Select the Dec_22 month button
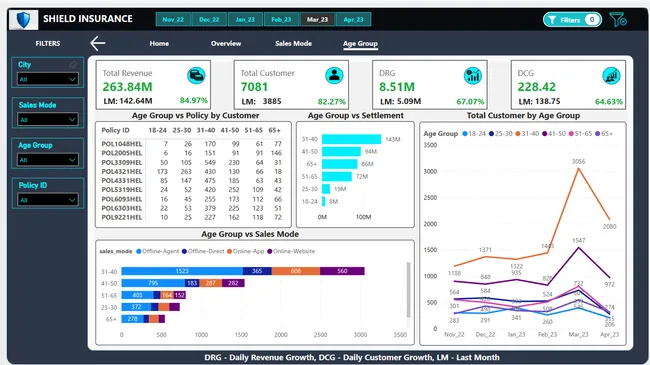Image resolution: width=650 pixels, height=365 pixels. [x=209, y=19]
